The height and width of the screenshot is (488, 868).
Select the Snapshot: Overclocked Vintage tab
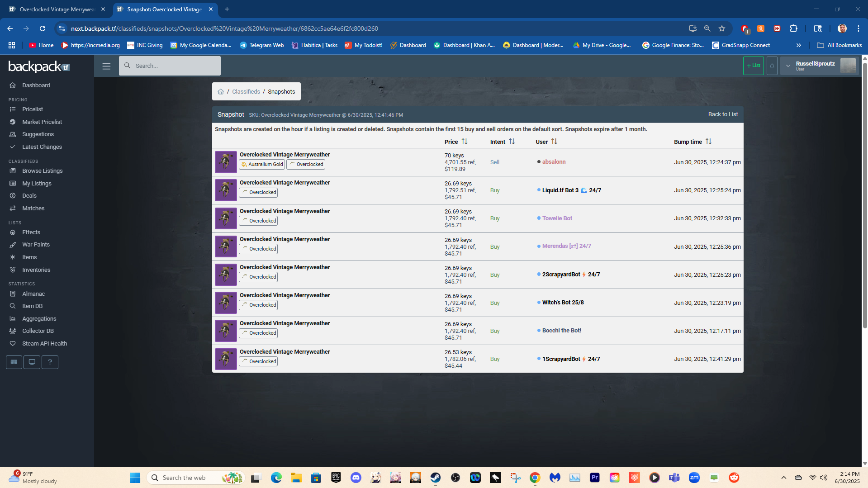coord(165,9)
